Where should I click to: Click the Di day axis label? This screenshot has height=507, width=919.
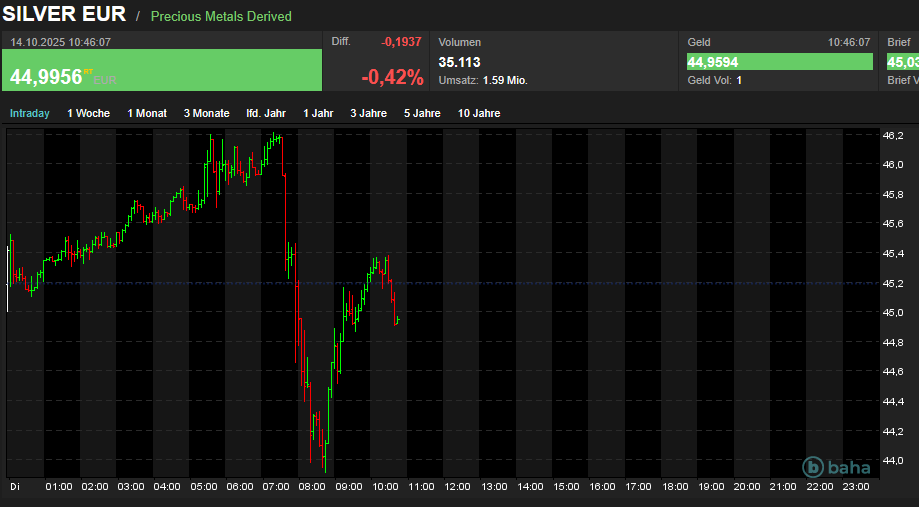pyautogui.click(x=15, y=486)
